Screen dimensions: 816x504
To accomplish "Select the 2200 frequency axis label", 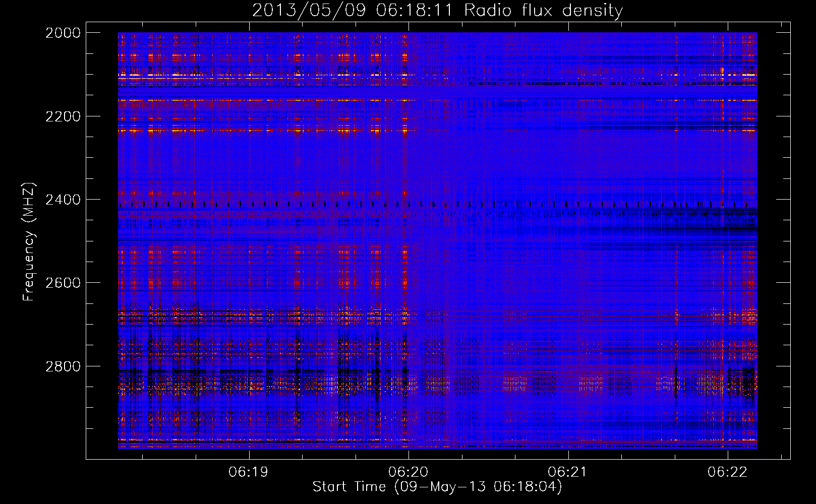I will pyautogui.click(x=63, y=116).
